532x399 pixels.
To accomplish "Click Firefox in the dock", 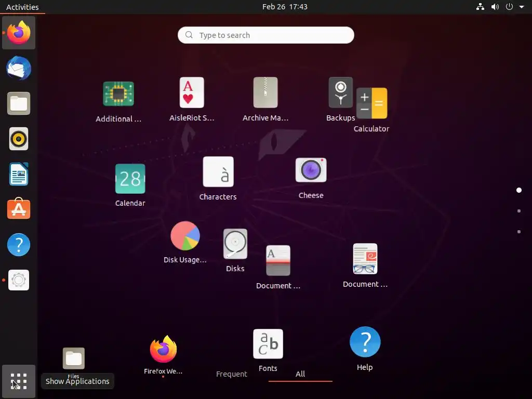I will pyautogui.click(x=19, y=33).
